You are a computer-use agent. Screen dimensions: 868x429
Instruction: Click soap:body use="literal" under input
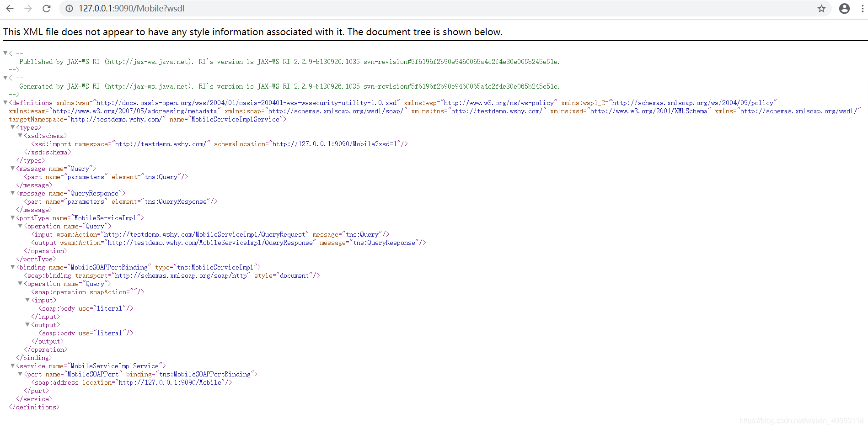[86, 308]
